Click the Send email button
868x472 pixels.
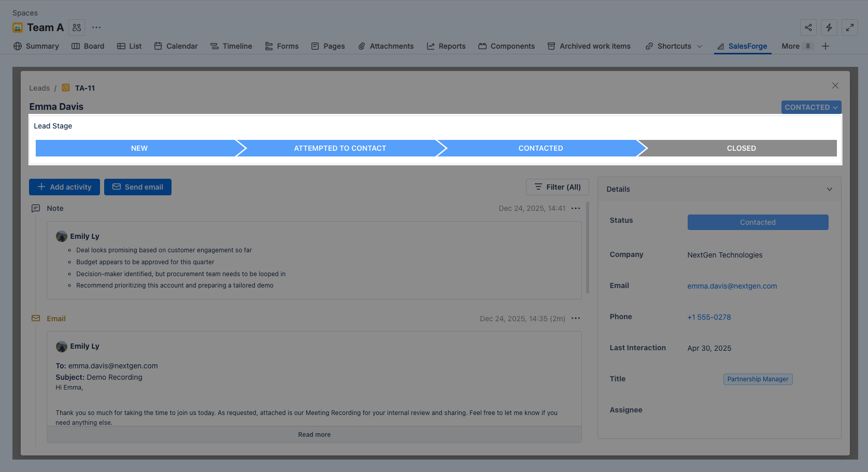(x=138, y=187)
